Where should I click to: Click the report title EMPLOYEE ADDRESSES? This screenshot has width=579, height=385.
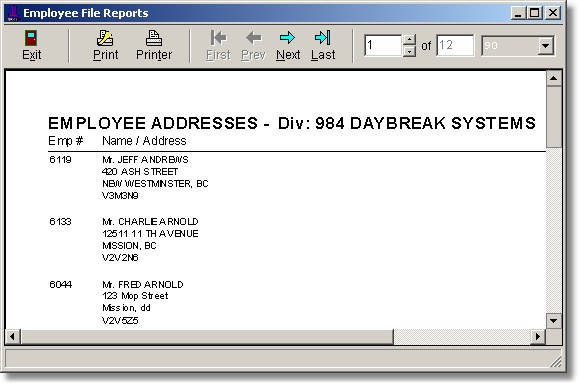click(153, 123)
